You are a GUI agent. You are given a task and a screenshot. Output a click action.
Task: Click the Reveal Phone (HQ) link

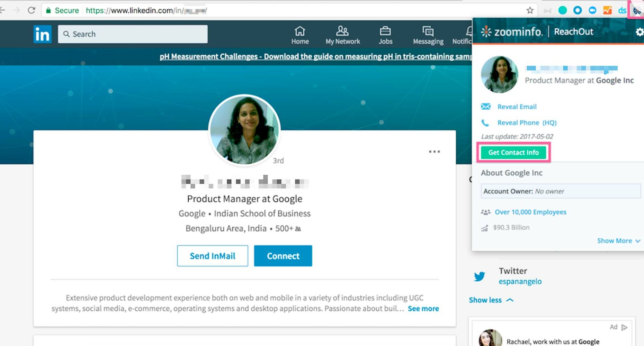pos(527,122)
